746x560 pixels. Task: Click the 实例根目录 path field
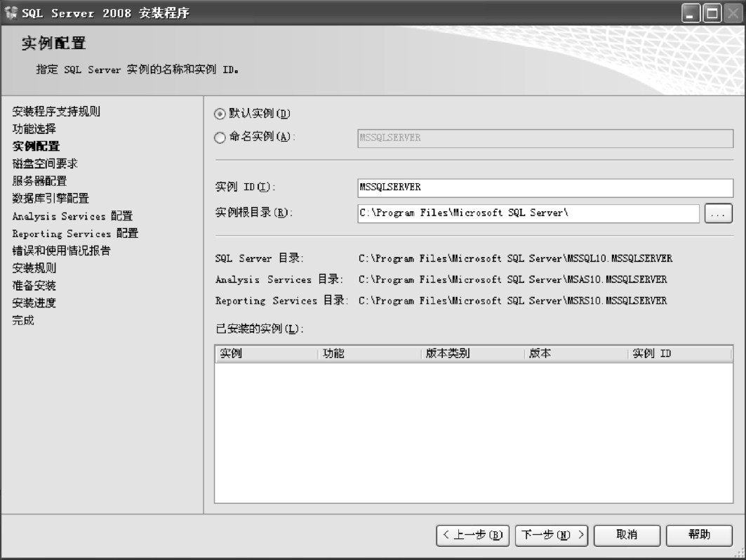tap(528, 213)
